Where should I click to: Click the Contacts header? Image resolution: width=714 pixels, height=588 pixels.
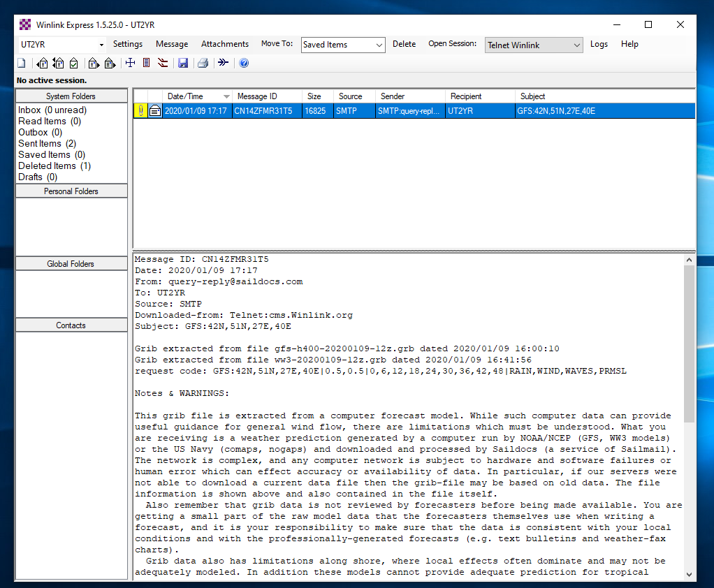point(71,325)
